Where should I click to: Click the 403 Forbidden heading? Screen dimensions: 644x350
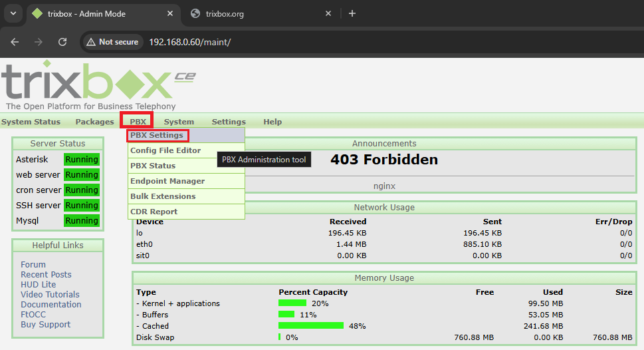tap(384, 160)
